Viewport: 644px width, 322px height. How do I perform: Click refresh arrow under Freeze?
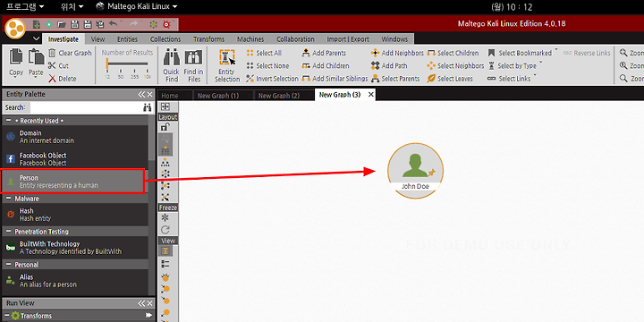[x=165, y=230]
